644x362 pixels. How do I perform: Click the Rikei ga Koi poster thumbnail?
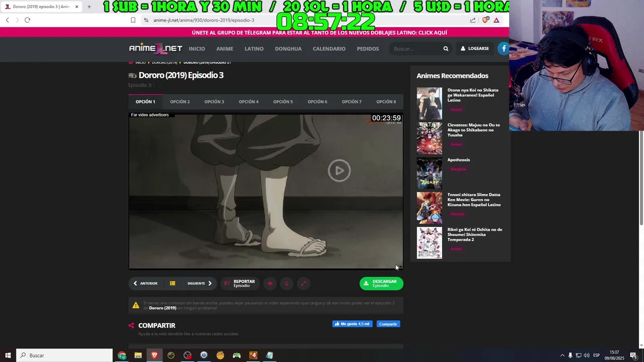[429, 243]
